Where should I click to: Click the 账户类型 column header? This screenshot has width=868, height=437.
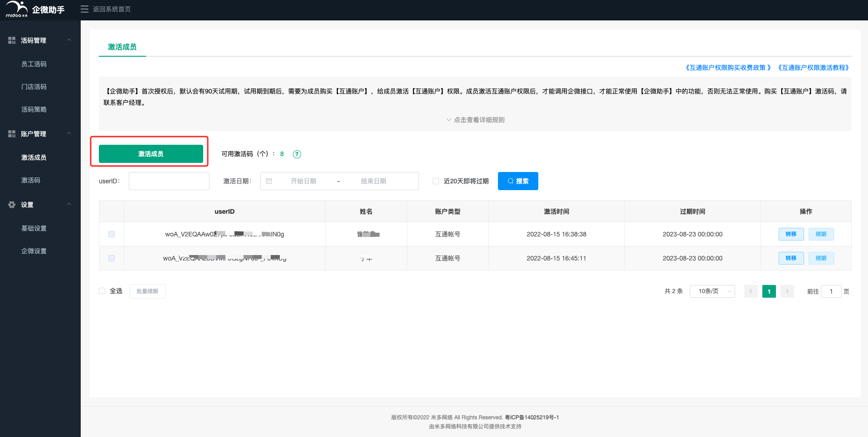(448, 211)
